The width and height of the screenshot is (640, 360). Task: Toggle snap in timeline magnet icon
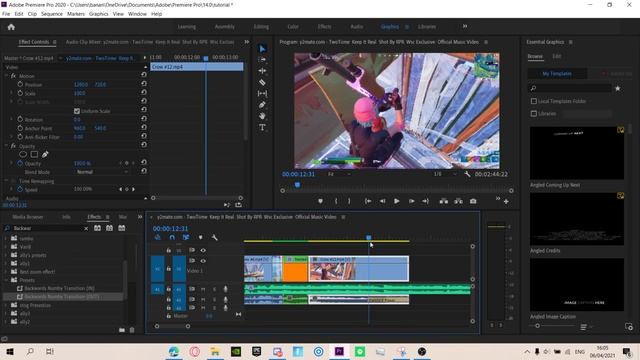point(172,238)
